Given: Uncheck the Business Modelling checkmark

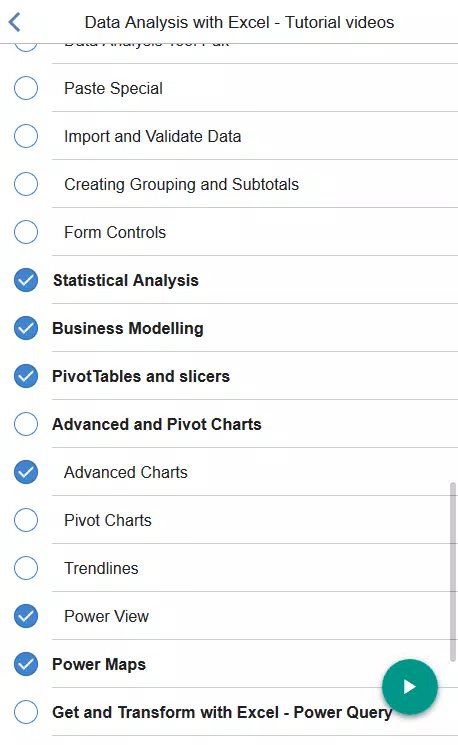Looking at the screenshot, I should tap(26, 328).
